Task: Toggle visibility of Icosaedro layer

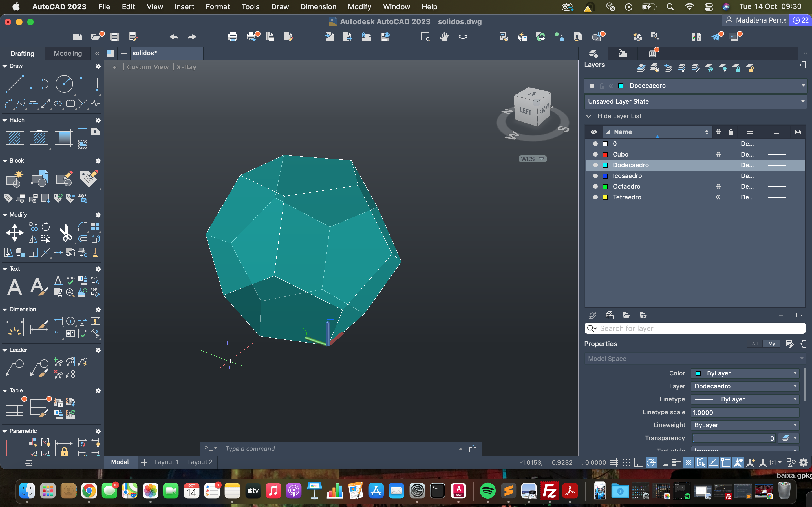Action: [595, 176]
